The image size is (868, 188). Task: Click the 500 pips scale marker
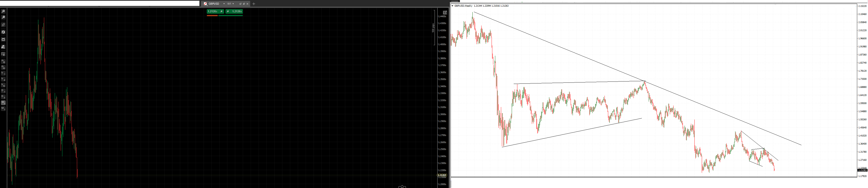pos(433,28)
